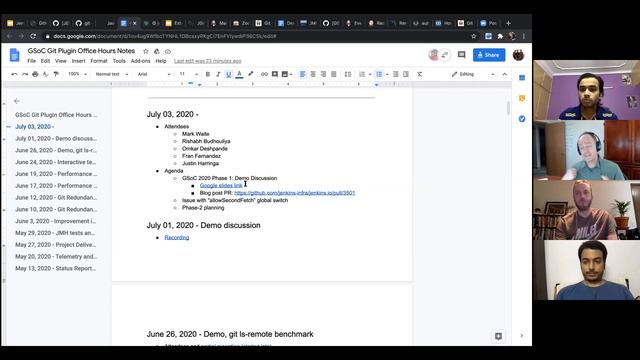The width and height of the screenshot is (640, 360).
Task: Open the Add-ons menu
Action: (140, 61)
